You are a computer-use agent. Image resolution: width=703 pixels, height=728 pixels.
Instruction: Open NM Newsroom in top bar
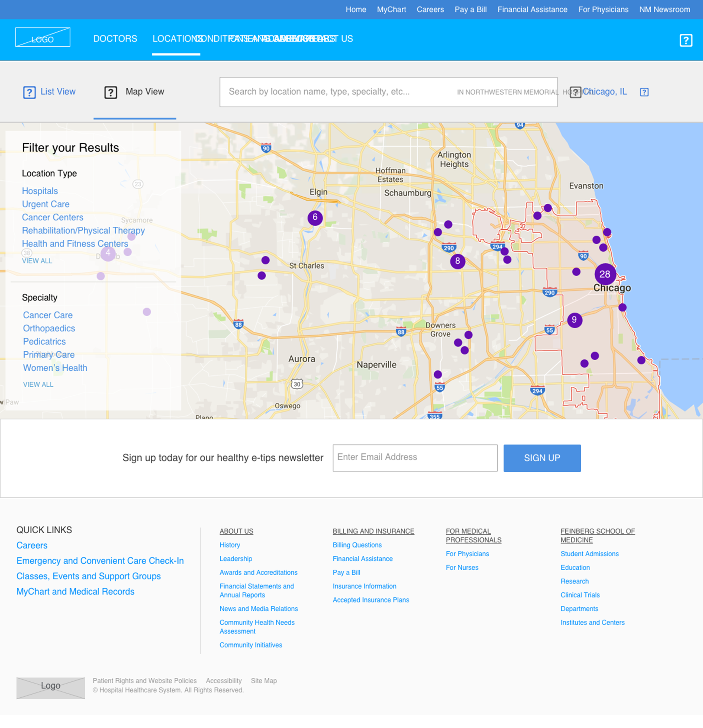pyautogui.click(x=665, y=10)
